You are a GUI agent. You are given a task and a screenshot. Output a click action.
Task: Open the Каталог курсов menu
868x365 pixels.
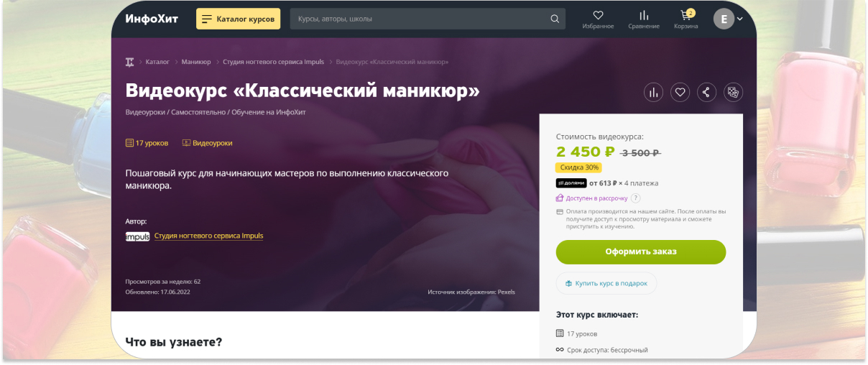coord(238,19)
